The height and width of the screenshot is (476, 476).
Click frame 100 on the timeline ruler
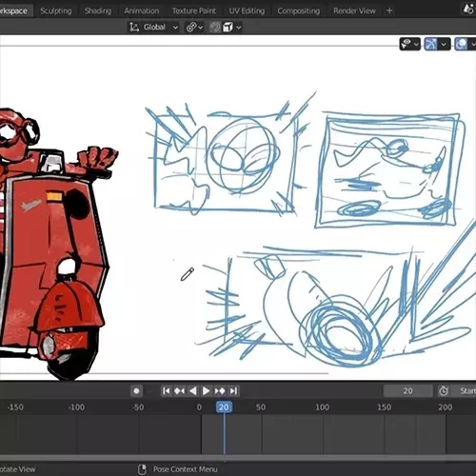(322, 407)
